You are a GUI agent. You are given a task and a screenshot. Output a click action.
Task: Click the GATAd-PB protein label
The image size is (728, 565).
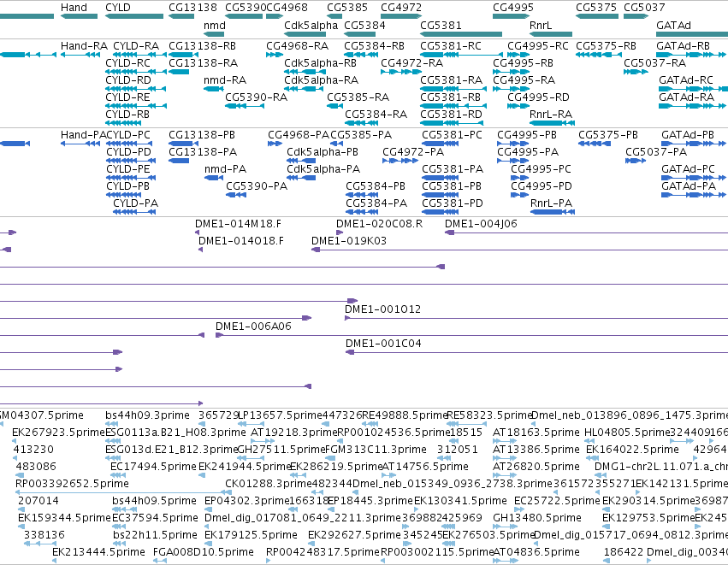(x=688, y=135)
